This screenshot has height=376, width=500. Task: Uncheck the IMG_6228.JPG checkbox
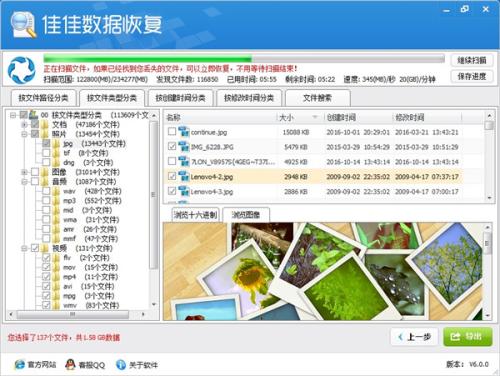[172, 147]
